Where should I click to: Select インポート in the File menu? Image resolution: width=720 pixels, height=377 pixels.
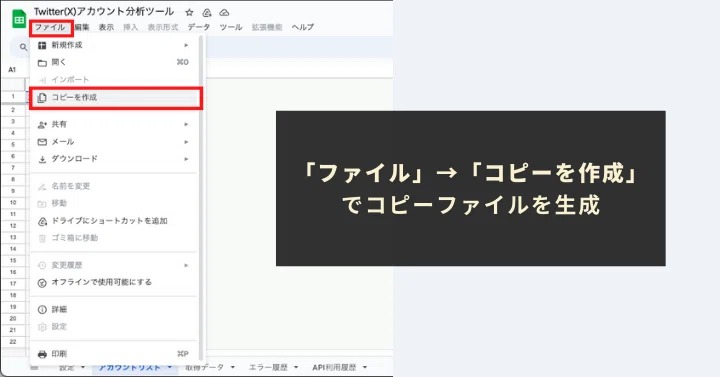tap(113, 80)
